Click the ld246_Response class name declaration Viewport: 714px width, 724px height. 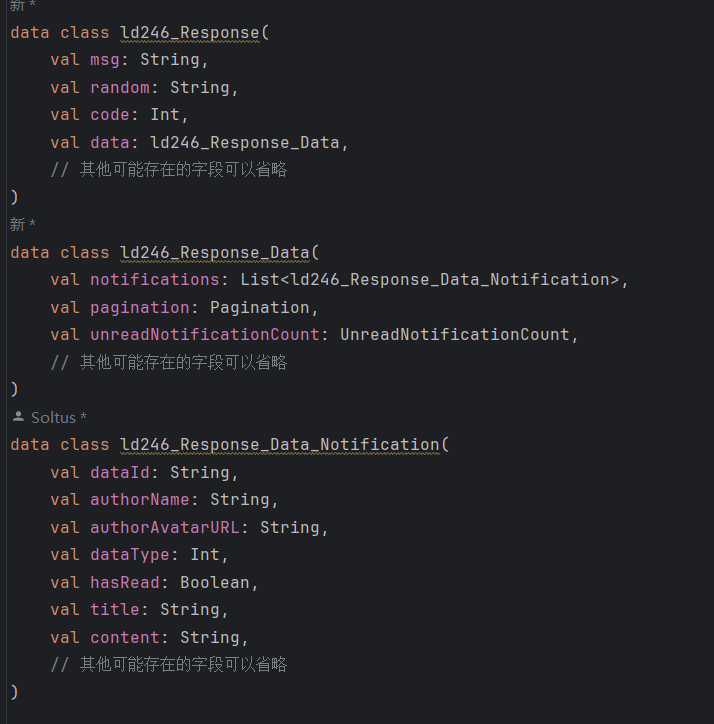pos(190,32)
